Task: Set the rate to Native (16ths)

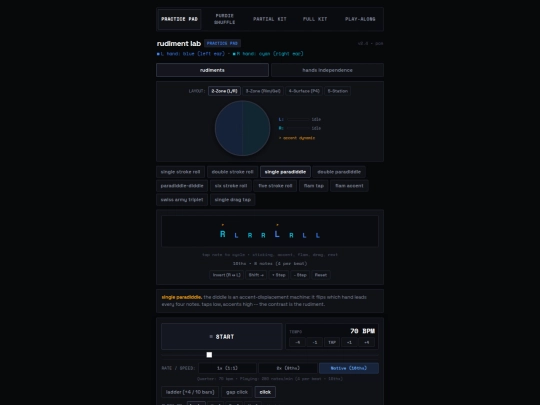Action: (349, 368)
